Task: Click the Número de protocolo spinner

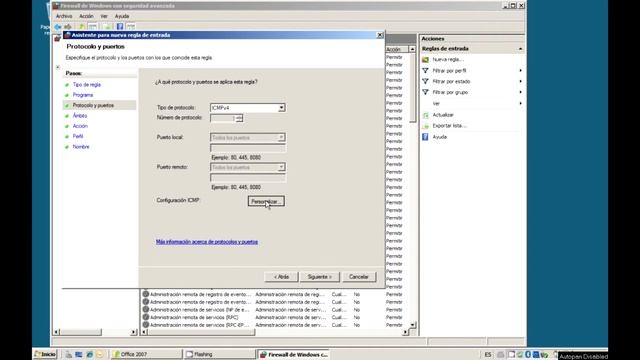Action: [x=239, y=118]
